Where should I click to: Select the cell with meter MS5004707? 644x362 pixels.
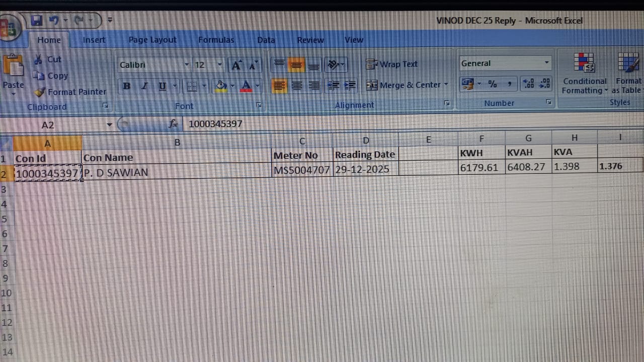click(x=302, y=170)
